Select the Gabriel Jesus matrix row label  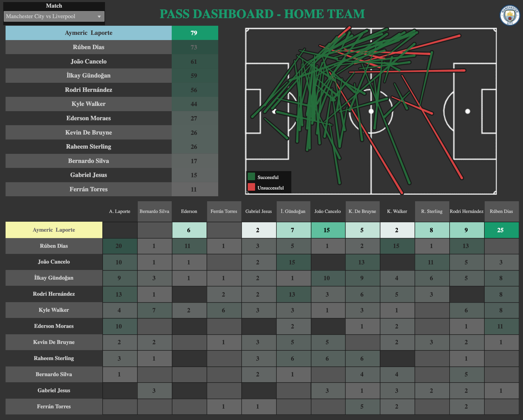click(x=54, y=390)
